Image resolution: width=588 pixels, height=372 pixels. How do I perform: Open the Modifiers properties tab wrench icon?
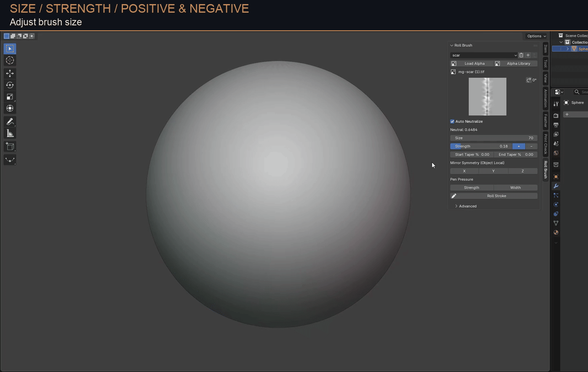click(556, 186)
